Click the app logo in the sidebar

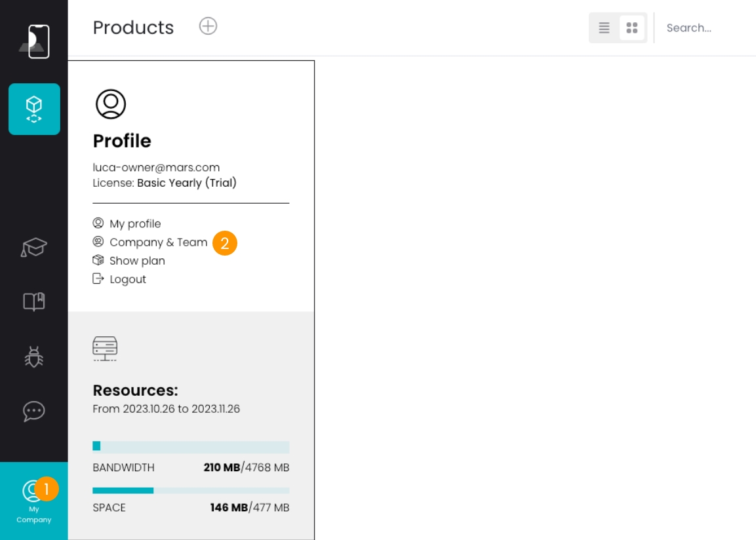click(34, 41)
